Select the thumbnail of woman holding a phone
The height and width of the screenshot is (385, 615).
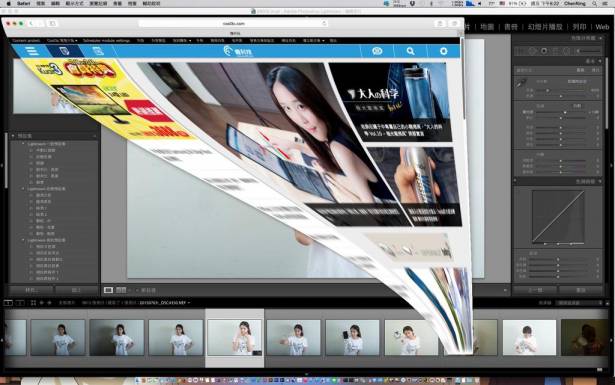click(352, 337)
